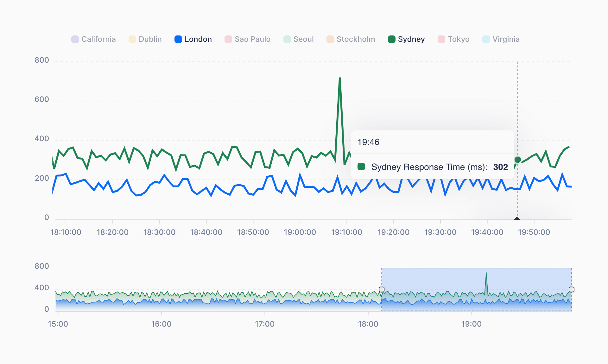Click the green Sydney legend swatch
This screenshot has width=608, height=364.
[x=391, y=39]
